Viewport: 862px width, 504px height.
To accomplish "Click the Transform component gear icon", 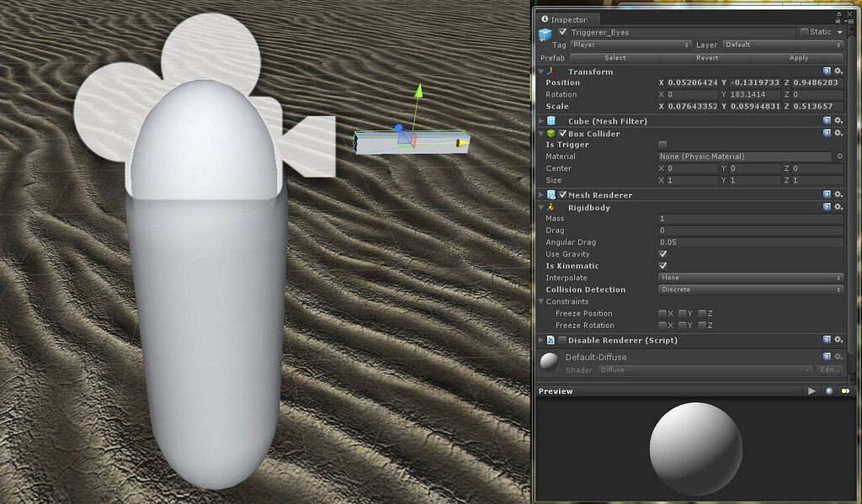I will pos(838,72).
